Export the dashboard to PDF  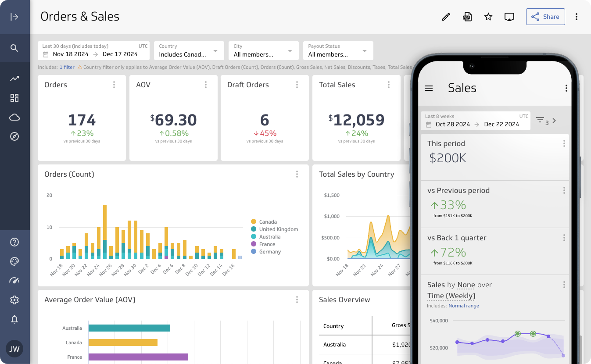click(x=467, y=16)
